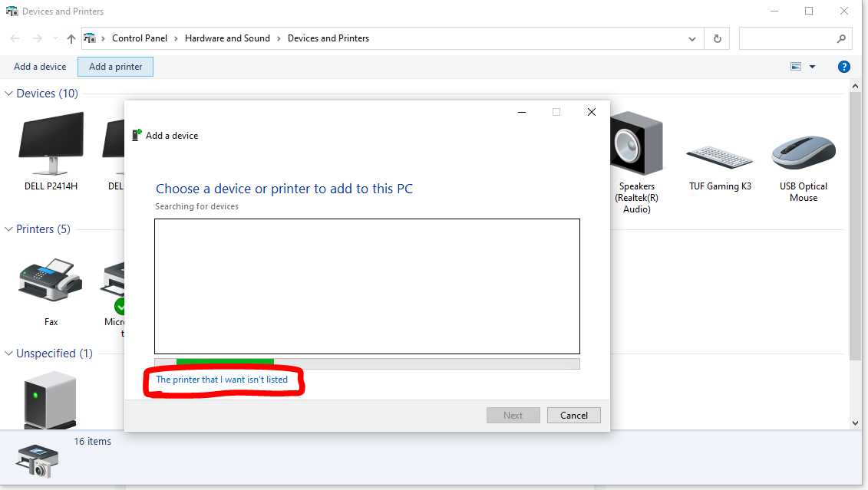868x490 pixels.
Task: Collapse the Devices (10) group
Action: pyautogui.click(x=9, y=94)
